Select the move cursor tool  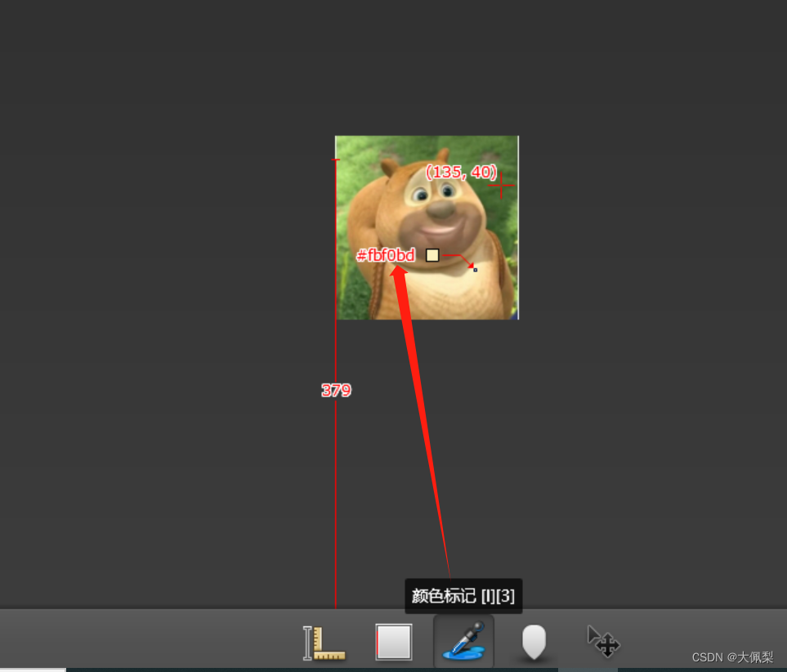[x=603, y=641]
